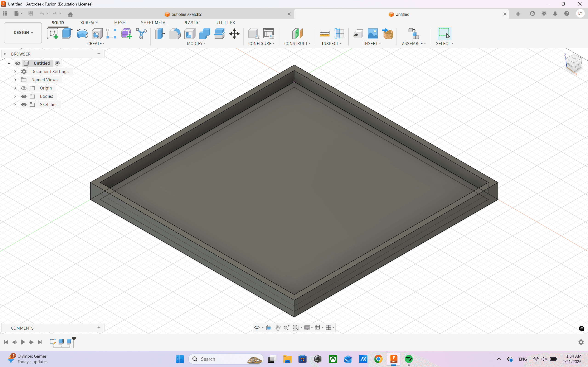Select the Create Sketch tool
Viewport: 588px width, 367px height.
[x=52, y=34]
